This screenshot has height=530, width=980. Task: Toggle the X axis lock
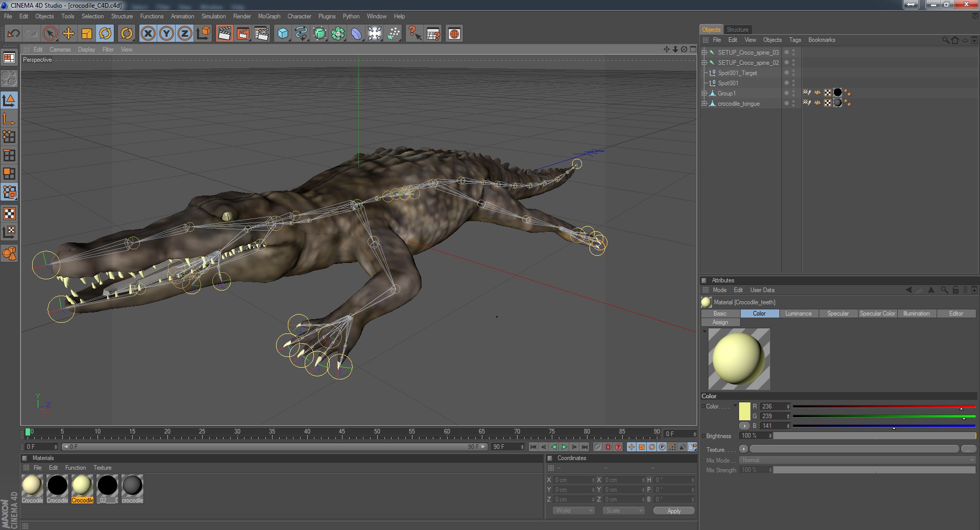(148, 34)
